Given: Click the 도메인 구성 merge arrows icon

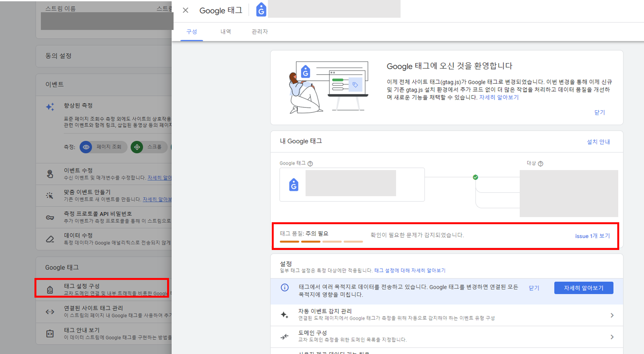Looking at the screenshot, I should [285, 337].
